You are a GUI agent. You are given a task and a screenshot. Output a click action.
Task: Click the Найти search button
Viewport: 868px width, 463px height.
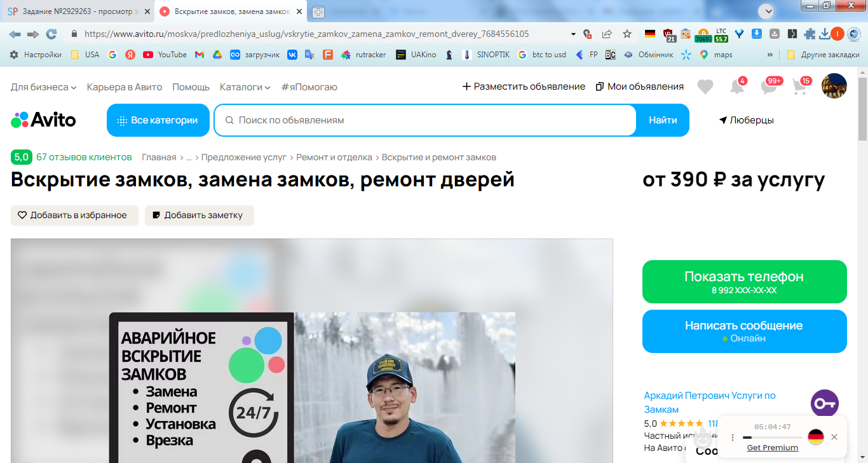click(x=663, y=120)
